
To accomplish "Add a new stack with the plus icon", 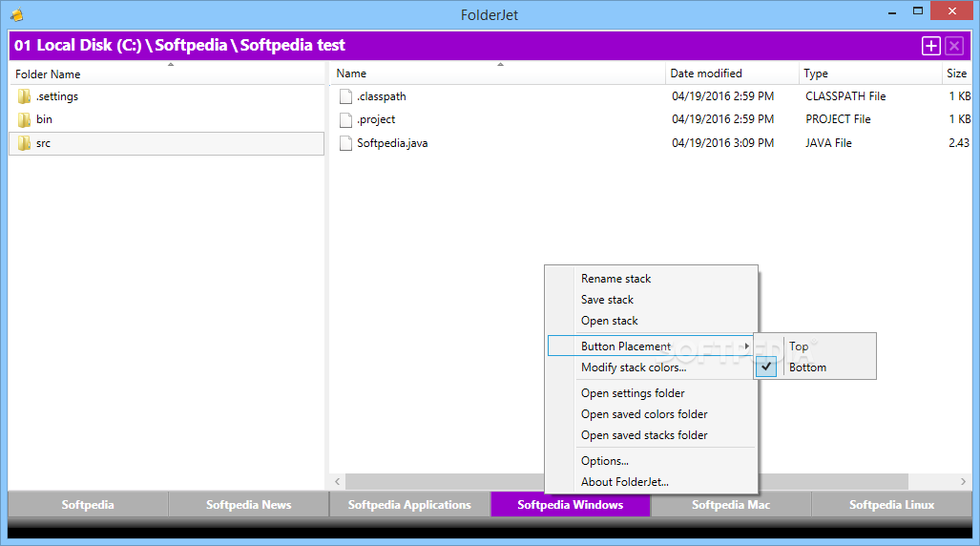I will click(x=930, y=46).
